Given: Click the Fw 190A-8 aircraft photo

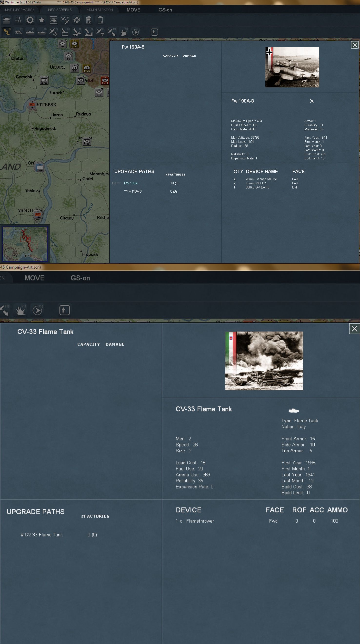Looking at the screenshot, I should pos(292,67).
